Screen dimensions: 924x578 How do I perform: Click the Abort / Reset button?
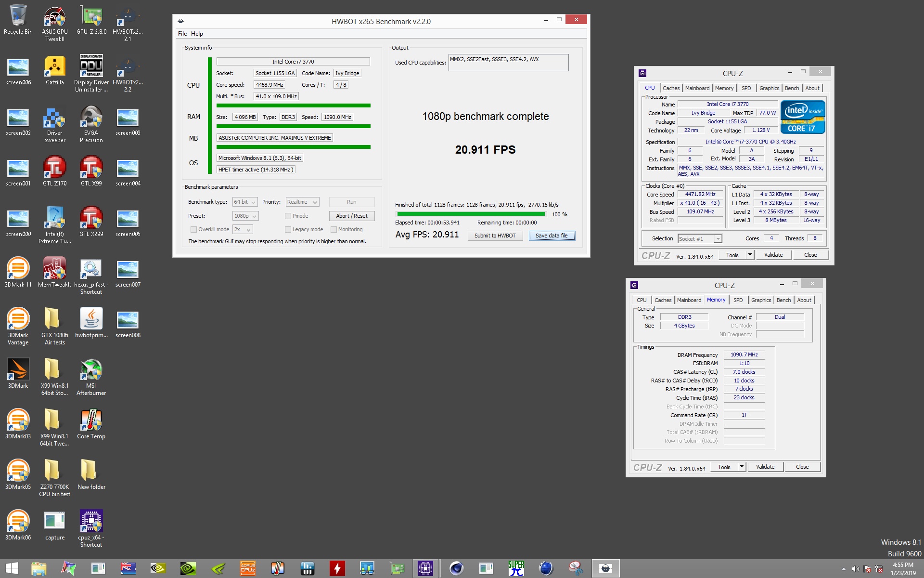click(352, 216)
